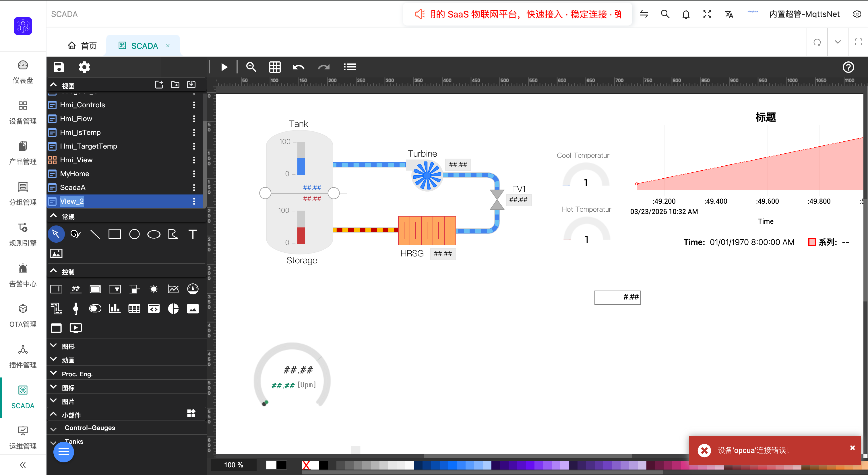Select the ellipse shape tool

(154, 234)
